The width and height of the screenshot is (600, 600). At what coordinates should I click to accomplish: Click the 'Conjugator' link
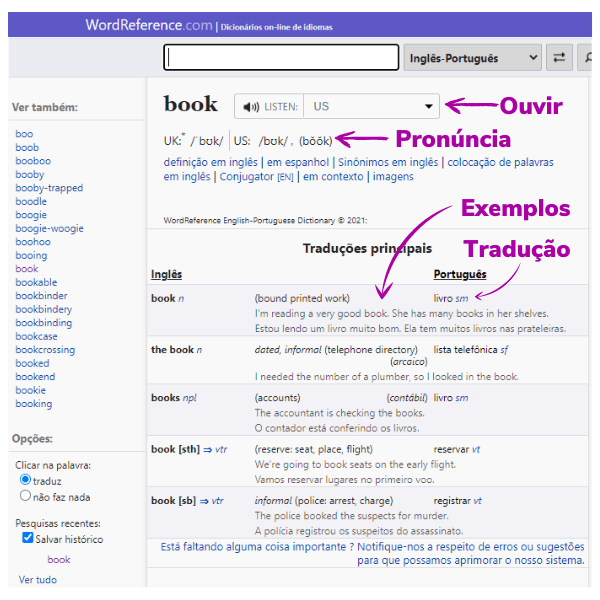coord(246,177)
